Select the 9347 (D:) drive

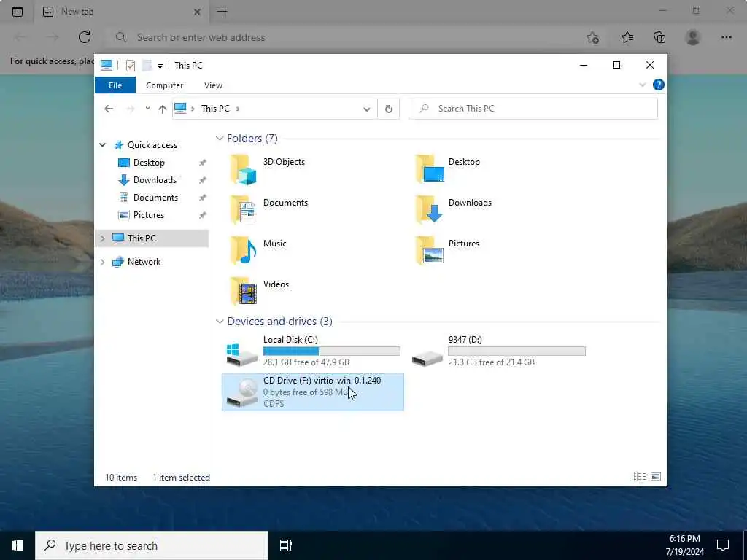coord(498,351)
